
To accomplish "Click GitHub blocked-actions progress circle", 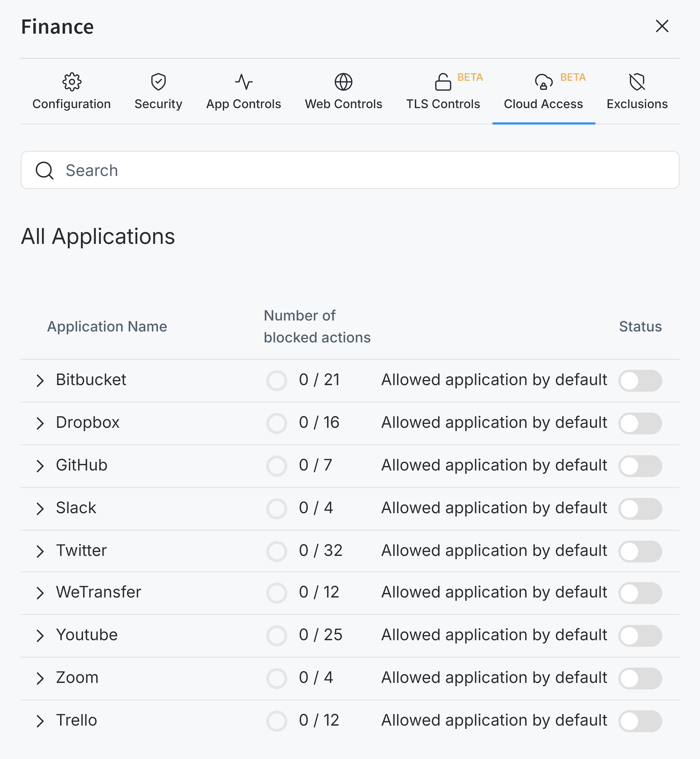I will point(276,466).
